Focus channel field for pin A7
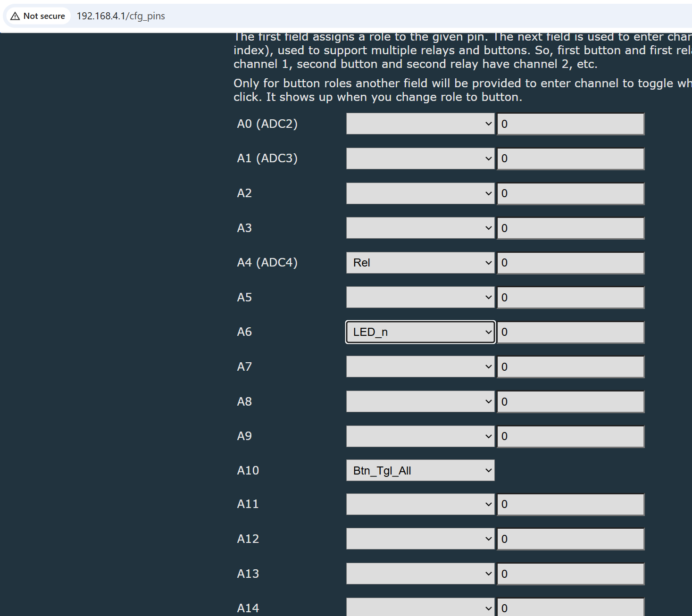 tap(571, 367)
